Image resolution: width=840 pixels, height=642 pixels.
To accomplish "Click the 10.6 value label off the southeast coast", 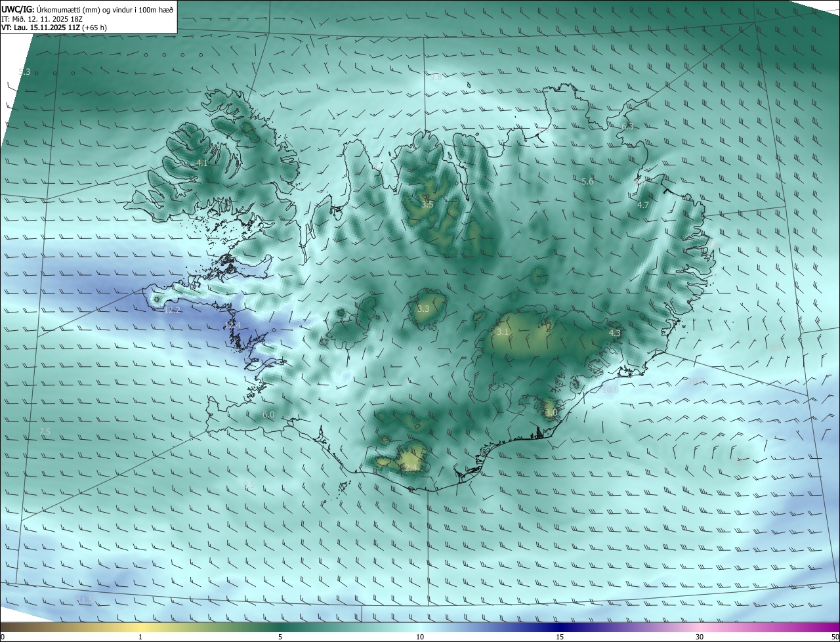I will point(610,390).
